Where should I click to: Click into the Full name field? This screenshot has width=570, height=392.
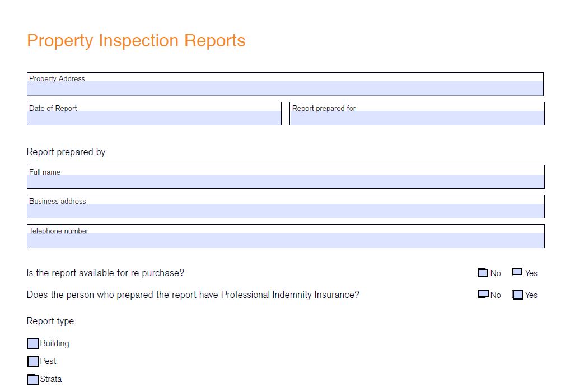(286, 181)
